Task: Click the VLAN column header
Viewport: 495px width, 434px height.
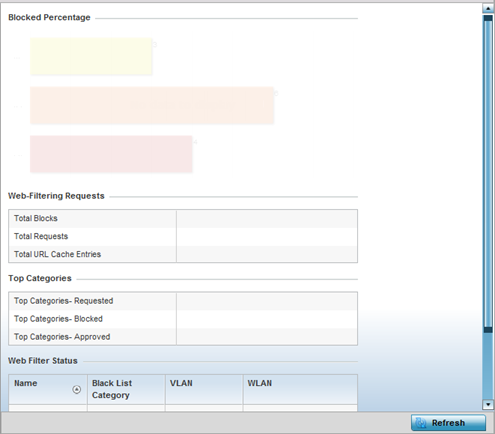Action: point(204,389)
